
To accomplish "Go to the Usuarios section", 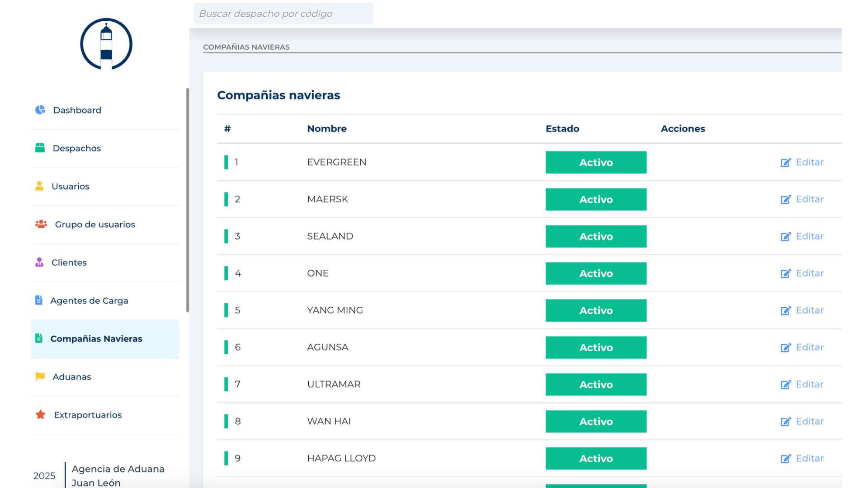I will (70, 186).
